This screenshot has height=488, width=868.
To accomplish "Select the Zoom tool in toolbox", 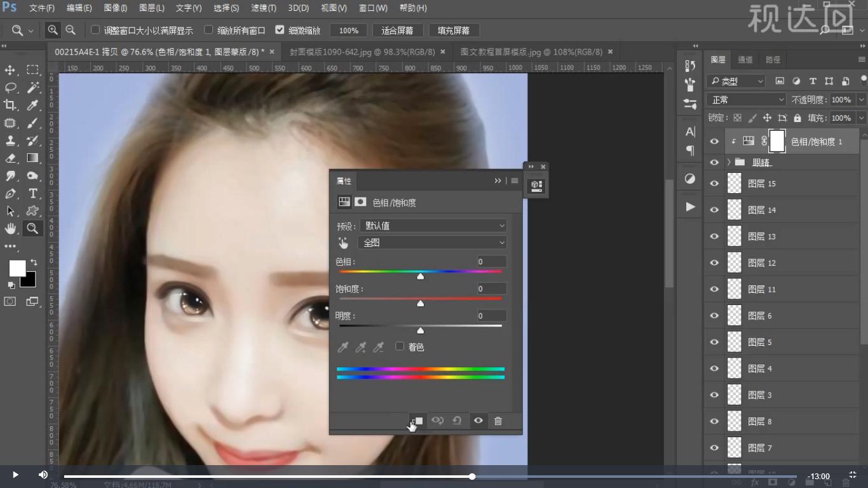I will (32, 229).
